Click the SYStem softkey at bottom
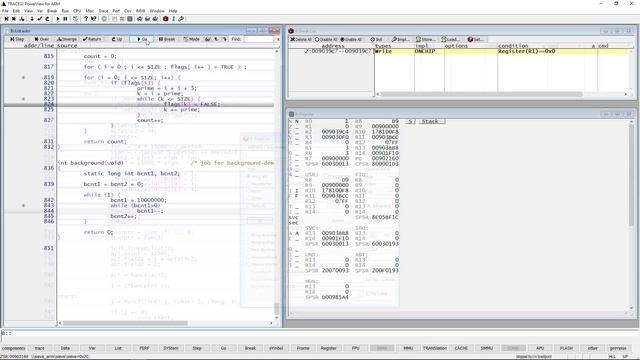Viewport: 640px width, 360px height. point(171,348)
